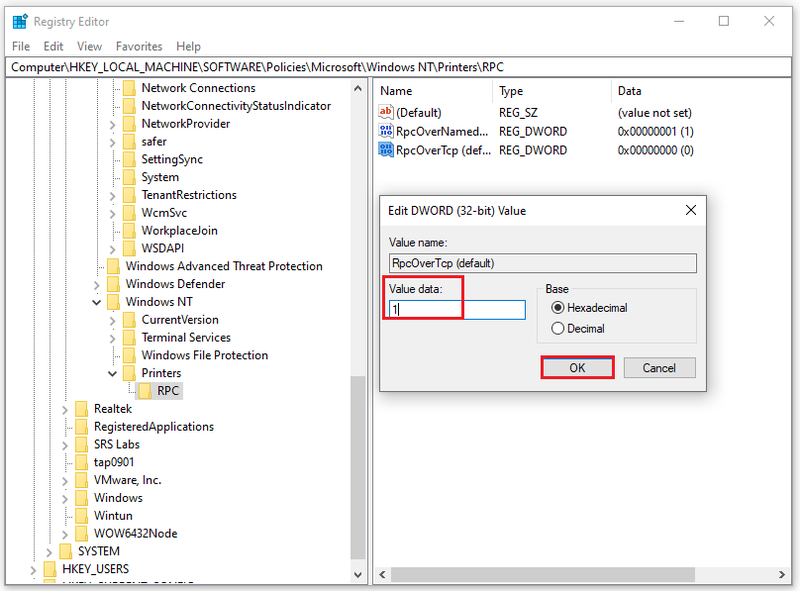
Task: Click the Registry Editor app icon in title bar
Action: [x=20, y=22]
